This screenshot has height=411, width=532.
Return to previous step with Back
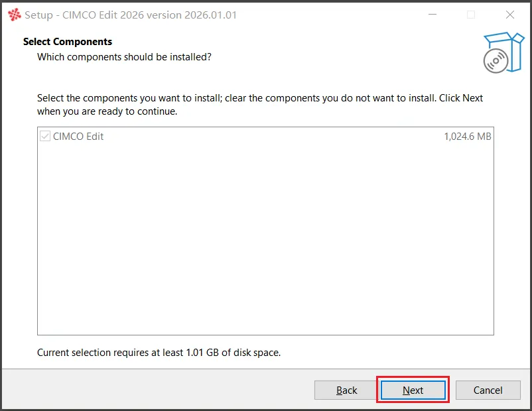[346, 390]
